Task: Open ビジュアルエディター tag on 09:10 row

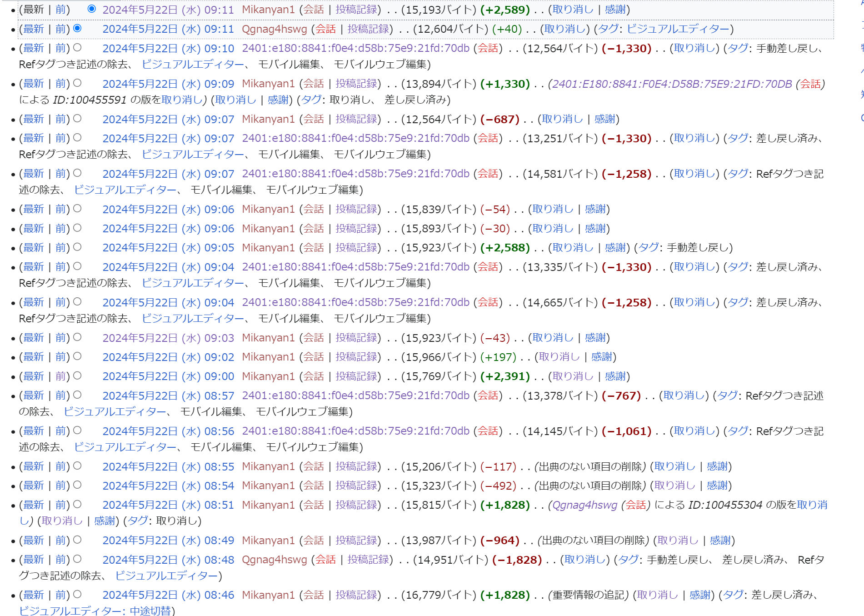Action: (x=193, y=65)
